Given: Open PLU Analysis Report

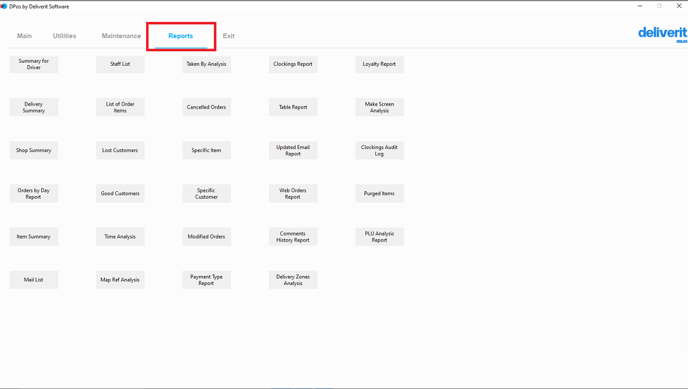Looking at the screenshot, I should tap(380, 237).
